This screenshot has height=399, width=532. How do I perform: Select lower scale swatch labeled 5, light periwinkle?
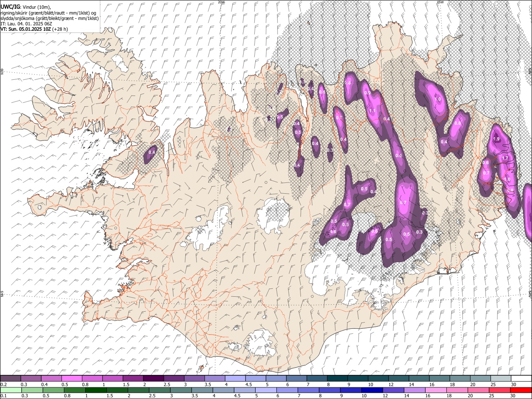(266, 390)
